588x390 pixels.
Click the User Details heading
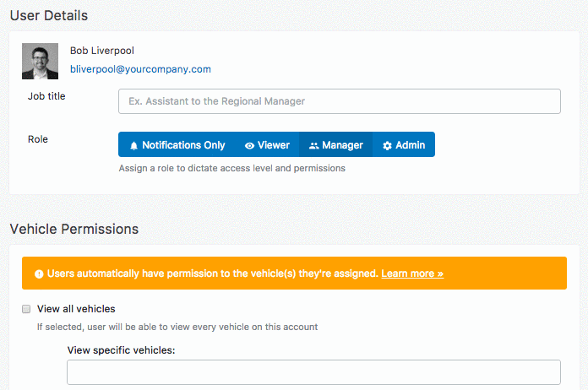coord(48,15)
